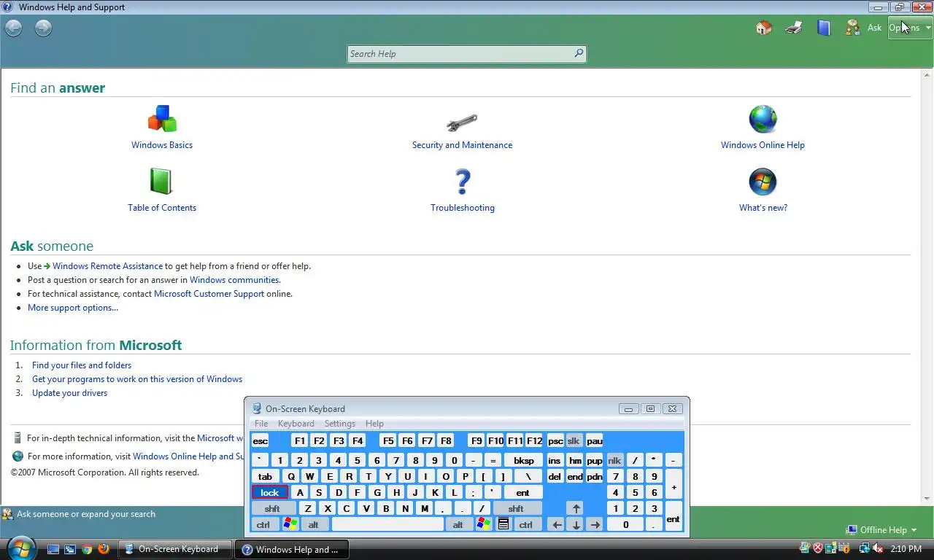Toggle right alt key on keyboard
Image resolution: width=934 pixels, height=560 pixels.
click(458, 524)
